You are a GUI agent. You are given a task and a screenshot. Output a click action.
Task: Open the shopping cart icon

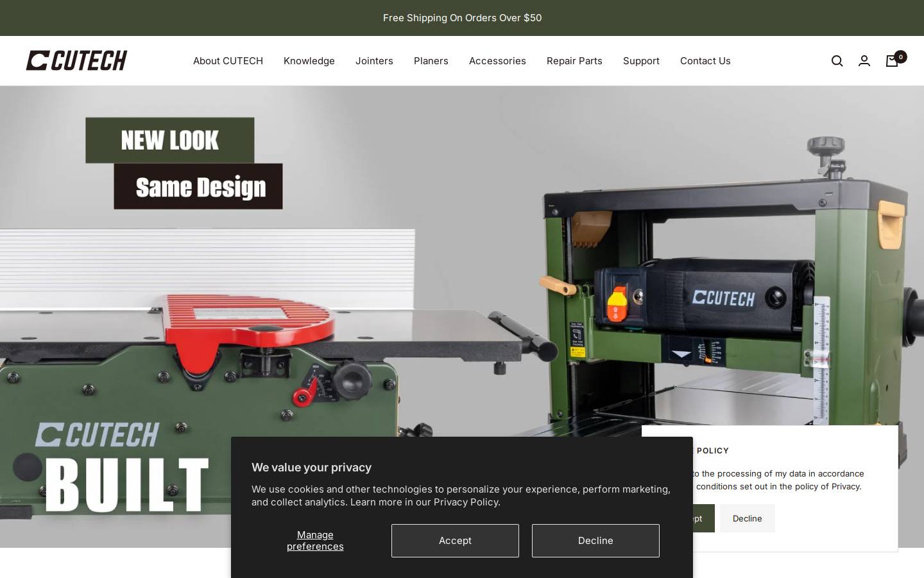tap(892, 61)
